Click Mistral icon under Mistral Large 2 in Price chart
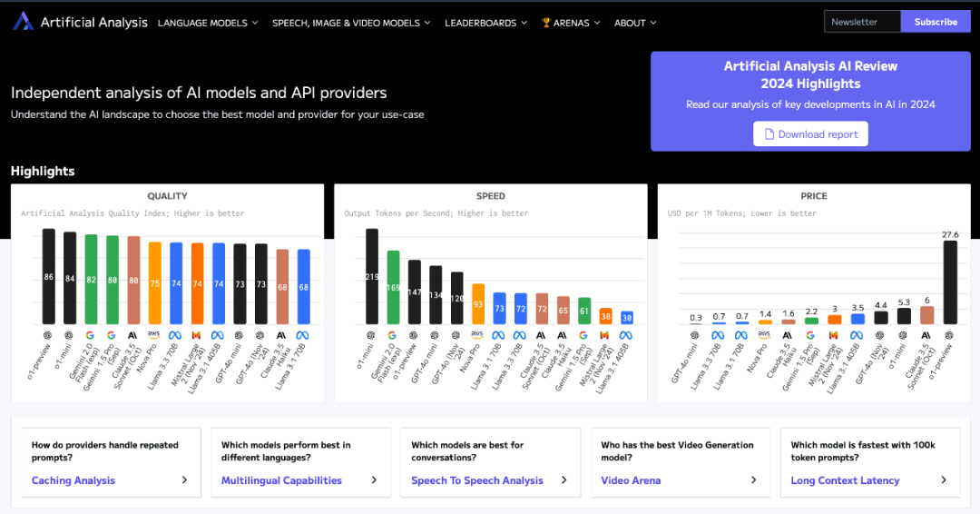Image resolution: width=980 pixels, height=514 pixels. coord(833,336)
